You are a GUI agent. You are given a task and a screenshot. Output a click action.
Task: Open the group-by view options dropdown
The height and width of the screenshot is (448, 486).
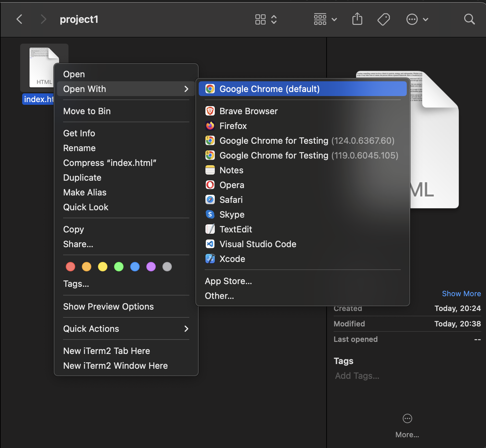[x=325, y=19]
